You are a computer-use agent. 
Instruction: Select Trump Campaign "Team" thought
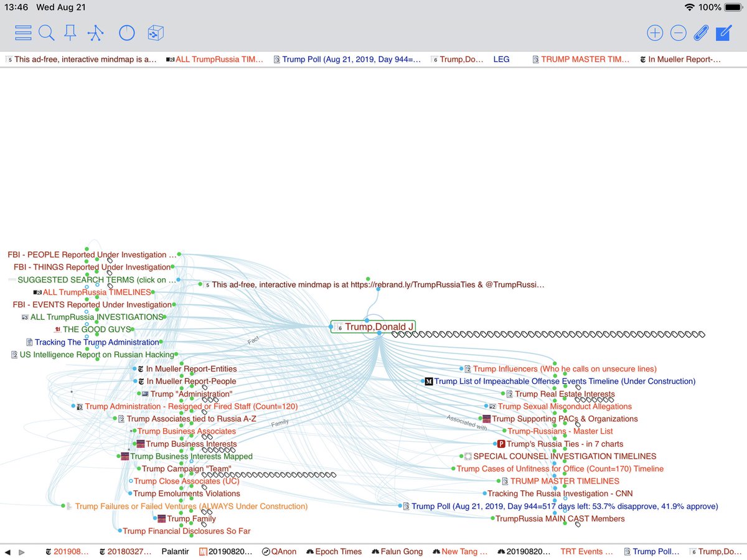click(187, 469)
